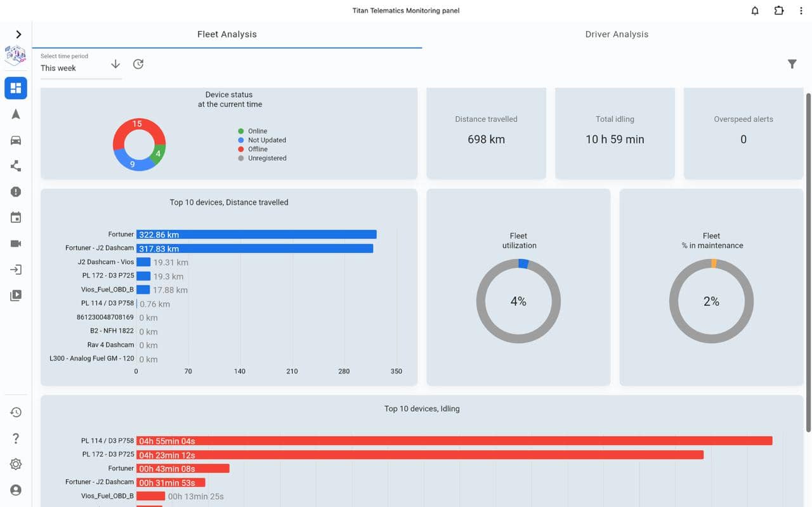
Task: Open the settings gear icon in sidebar
Action: [16, 464]
